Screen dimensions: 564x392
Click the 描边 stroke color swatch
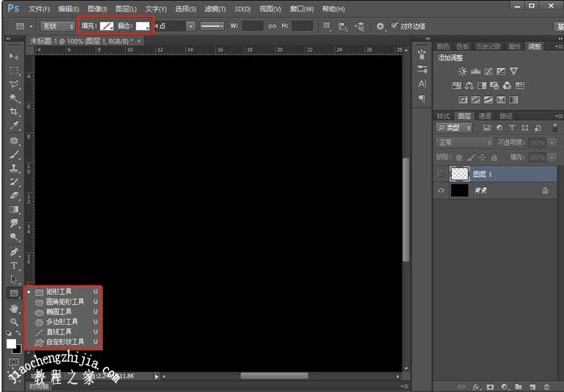143,26
